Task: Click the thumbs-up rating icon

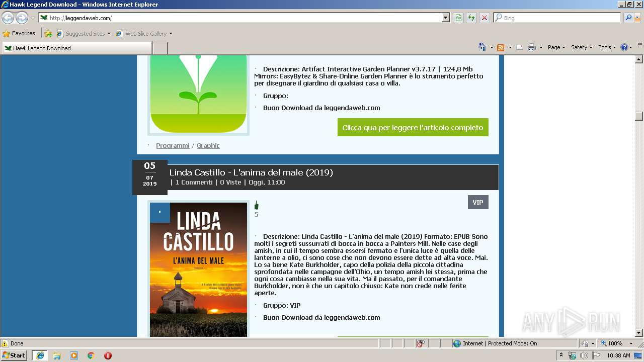Action: click(x=256, y=205)
